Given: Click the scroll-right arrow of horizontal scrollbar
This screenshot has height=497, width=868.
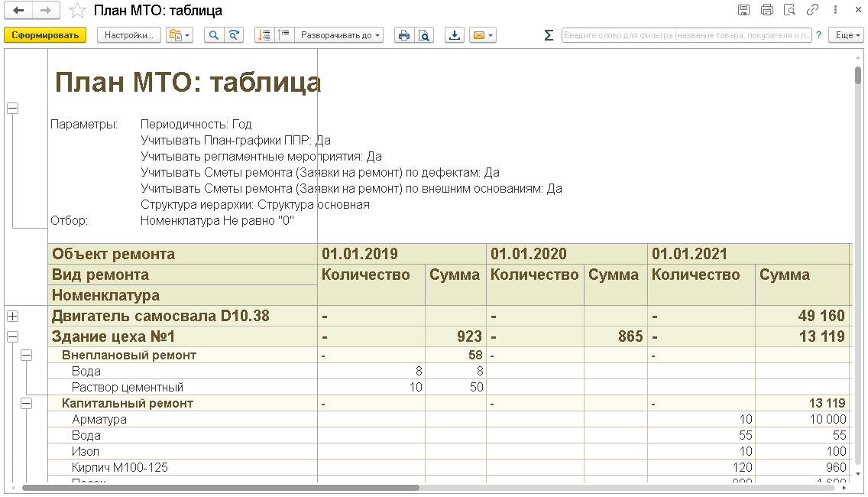Looking at the screenshot, I should coord(844,488).
